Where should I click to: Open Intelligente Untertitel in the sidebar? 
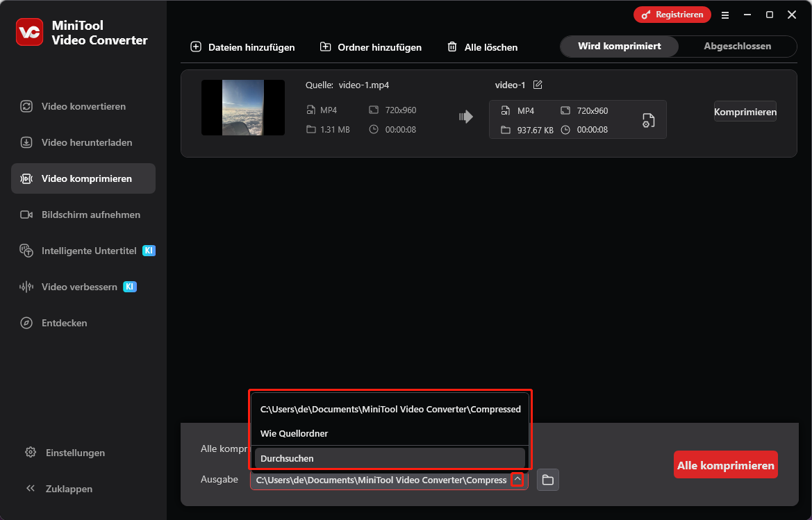click(x=83, y=251)
